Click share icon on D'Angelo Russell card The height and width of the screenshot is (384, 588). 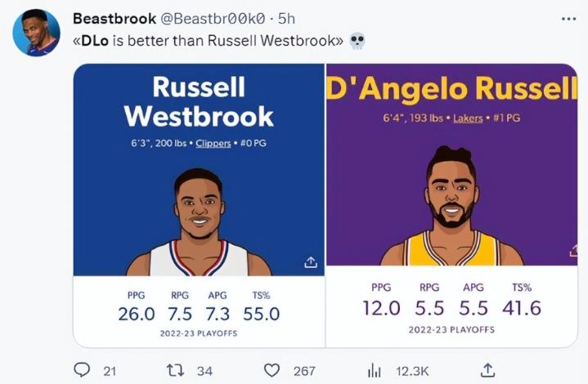click(573, 250)
